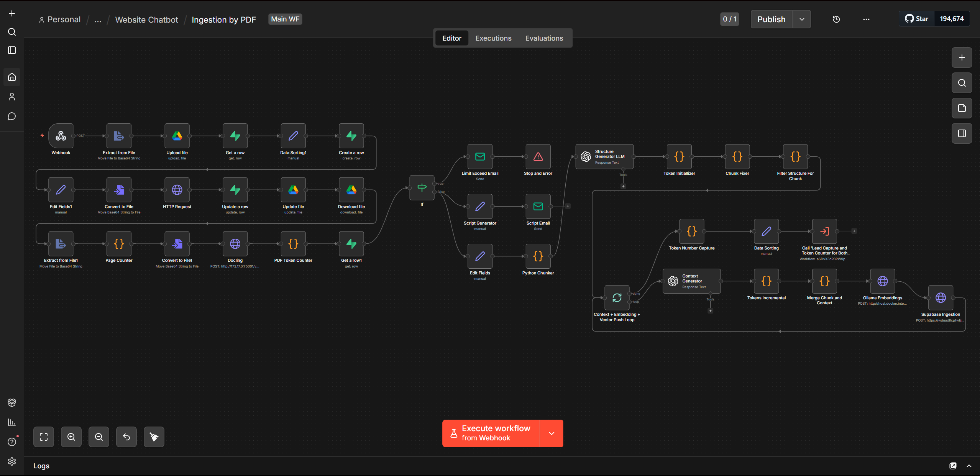Viewport: 980px width, 476px height.
Task: Open the Upload file Google Drive node
Action: [177, 136]
